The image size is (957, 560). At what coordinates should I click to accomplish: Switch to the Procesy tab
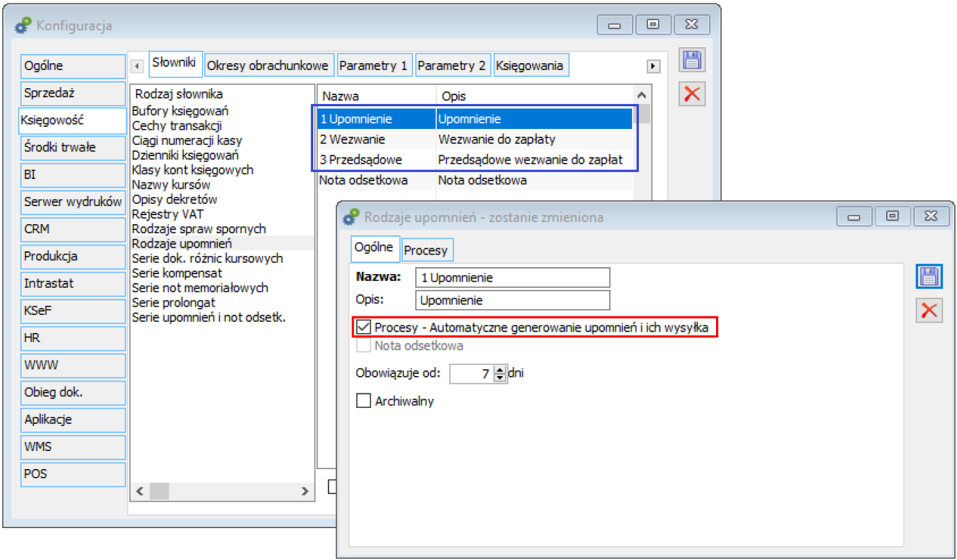click(x=427, y=250)
